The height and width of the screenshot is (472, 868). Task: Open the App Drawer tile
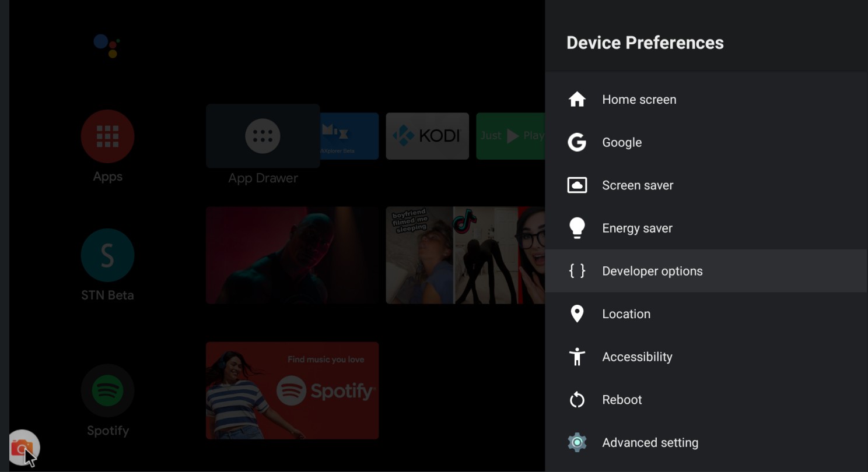tap(262, 136)
